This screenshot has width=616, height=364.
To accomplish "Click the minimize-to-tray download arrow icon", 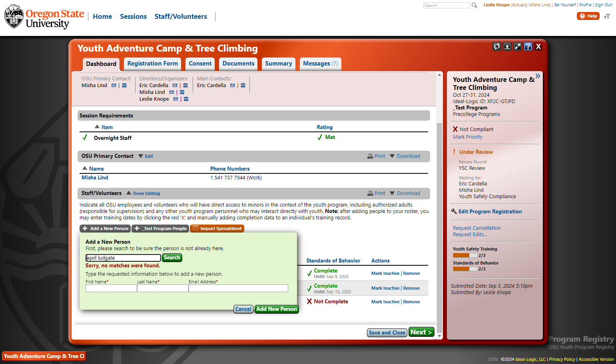I will point(507,46).
